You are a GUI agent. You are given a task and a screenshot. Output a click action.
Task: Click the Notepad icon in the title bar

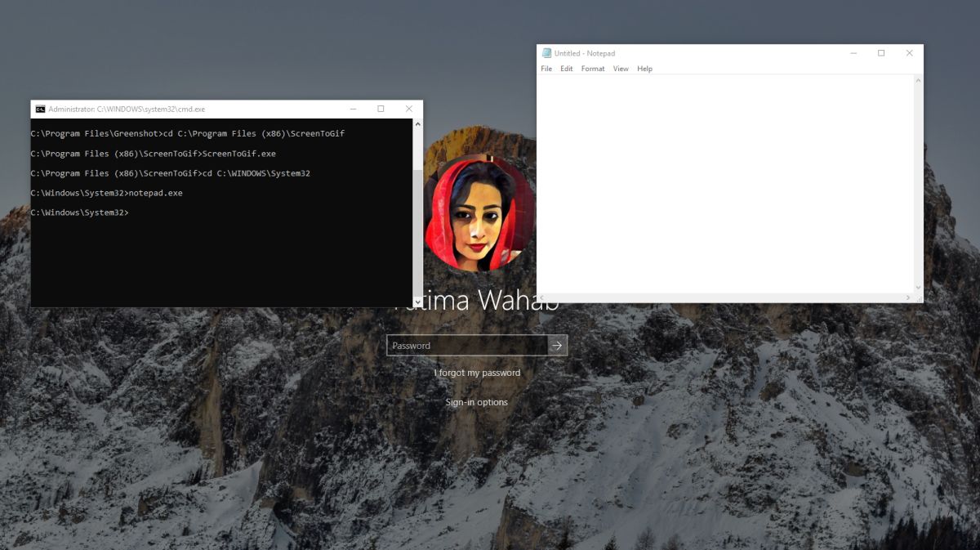coord(546,52)
